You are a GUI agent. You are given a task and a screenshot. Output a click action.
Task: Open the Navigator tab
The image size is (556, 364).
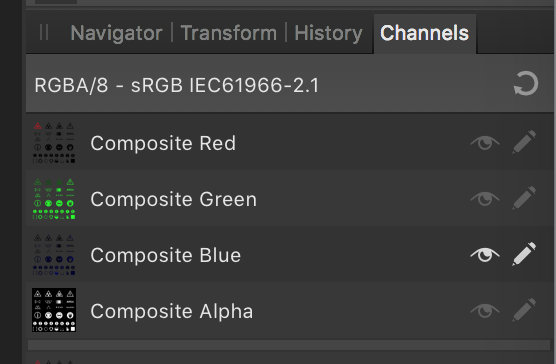tap(116, 33)
